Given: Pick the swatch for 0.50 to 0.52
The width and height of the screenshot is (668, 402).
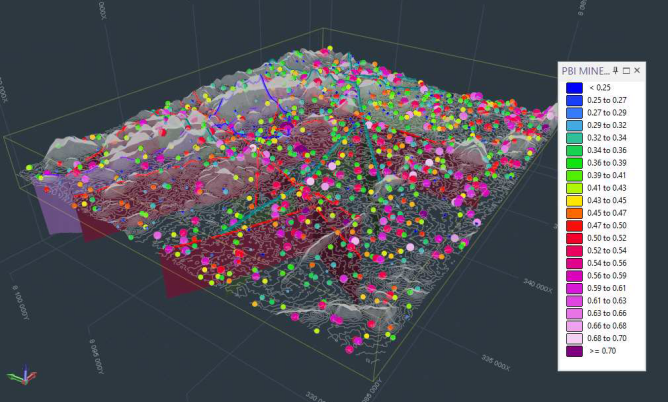Looking at the screenshot, I should [574, 238].
